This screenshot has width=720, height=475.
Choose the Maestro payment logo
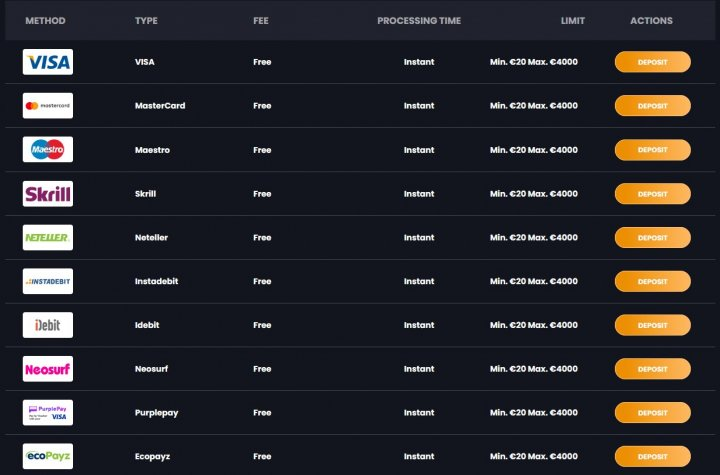point(48,149)
